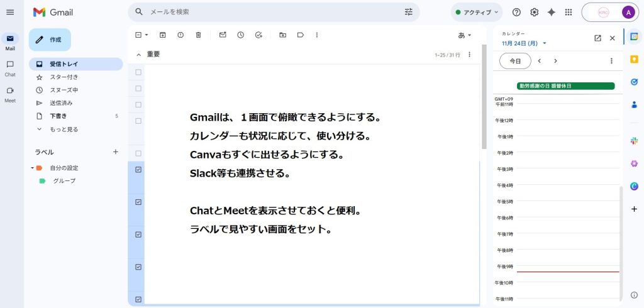Click the archive icon in mail toolbar

point(163,35)
